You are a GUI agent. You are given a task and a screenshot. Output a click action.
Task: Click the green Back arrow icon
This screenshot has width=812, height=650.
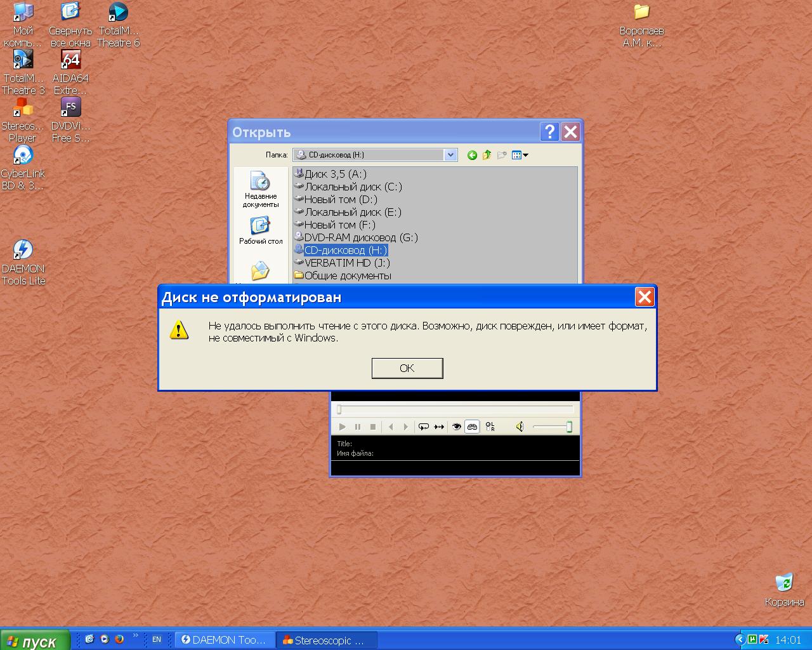(472, 155)
